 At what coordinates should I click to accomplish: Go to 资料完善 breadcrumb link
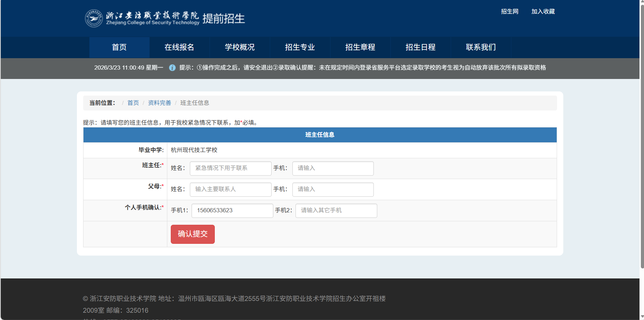click(x=159, y=103)
